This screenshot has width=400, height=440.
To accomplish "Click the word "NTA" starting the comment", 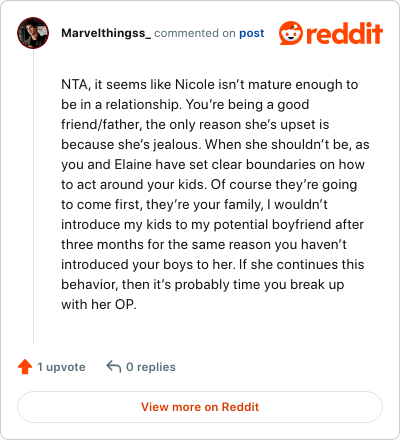I will click(x=74, y=84).
